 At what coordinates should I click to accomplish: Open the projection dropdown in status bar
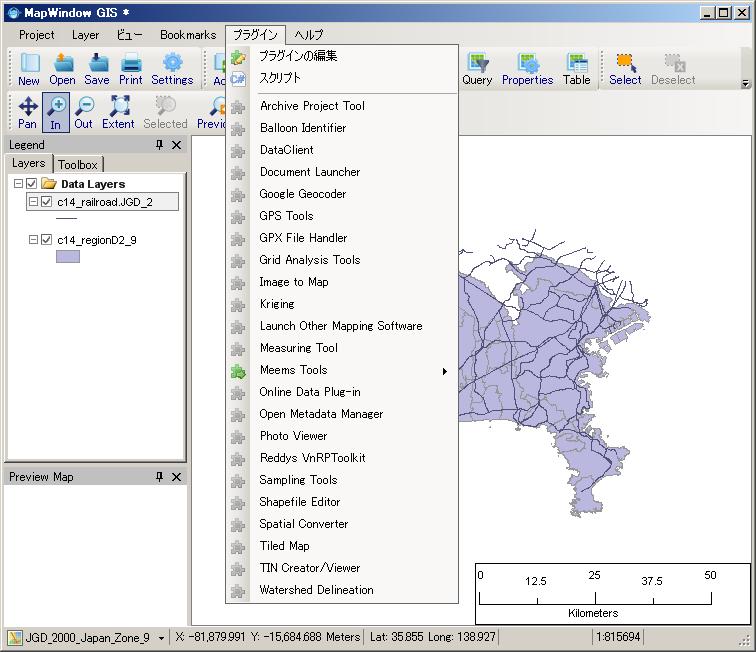click(161, 638)
